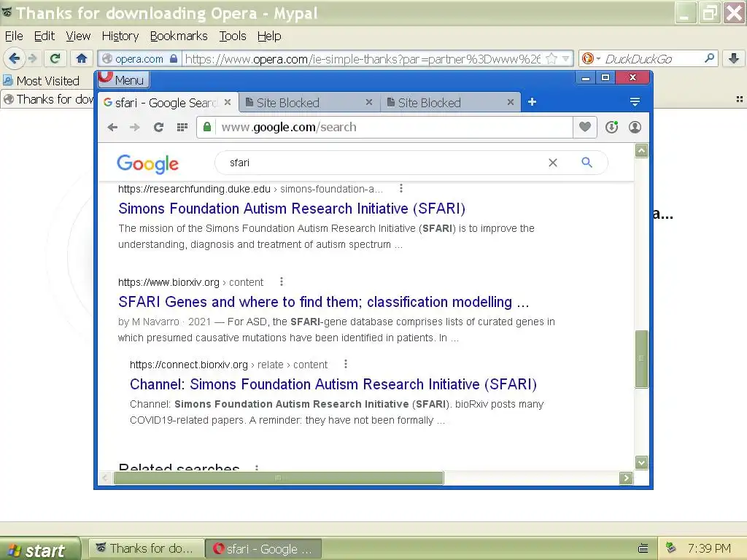Switch to sfari - Google taskbar item
Viewport: 747px width, 560px height.
(263, 548)
